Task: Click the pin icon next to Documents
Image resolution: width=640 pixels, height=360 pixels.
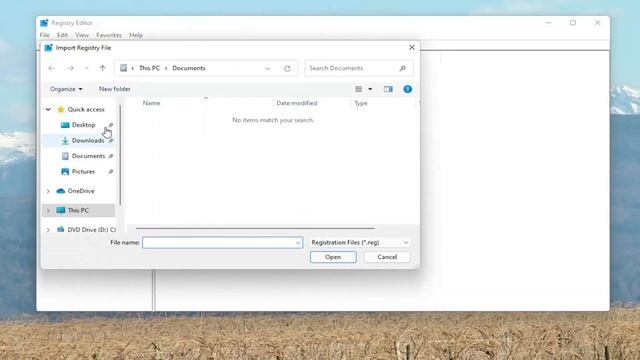Action: coord(111,156)
